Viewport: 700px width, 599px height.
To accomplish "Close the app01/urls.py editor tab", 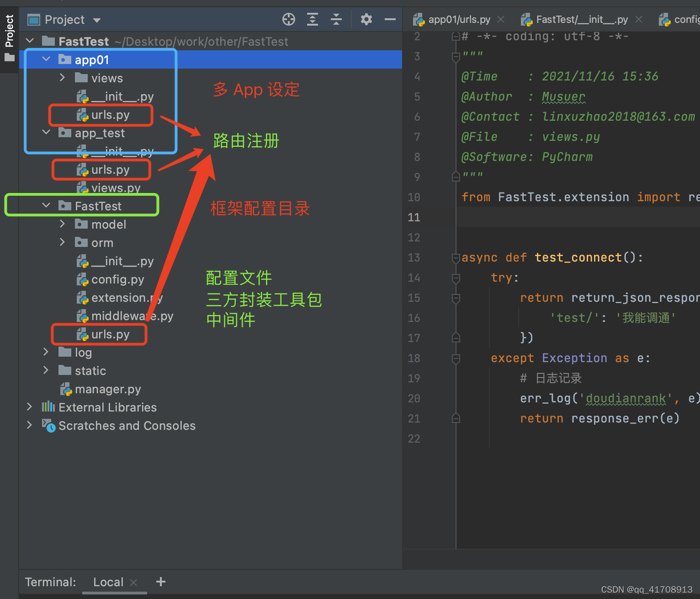I will tap(501, 19).
